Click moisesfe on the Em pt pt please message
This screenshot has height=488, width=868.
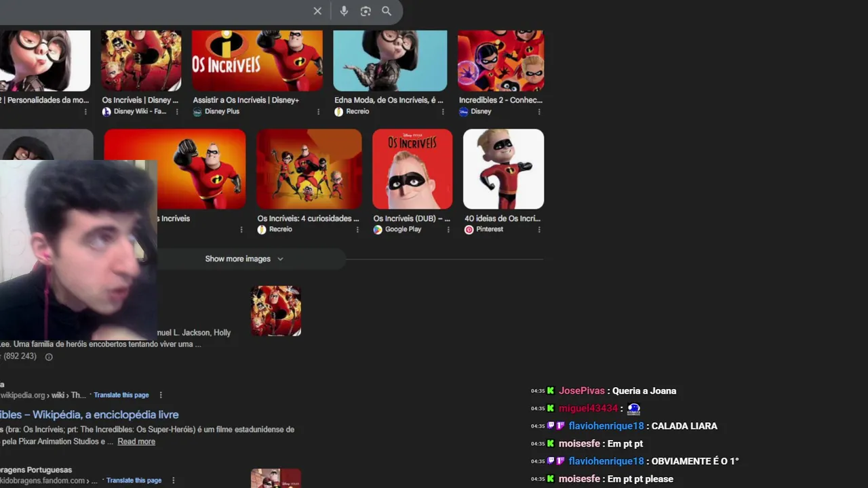pyautogui.click(x=579, y=479)
